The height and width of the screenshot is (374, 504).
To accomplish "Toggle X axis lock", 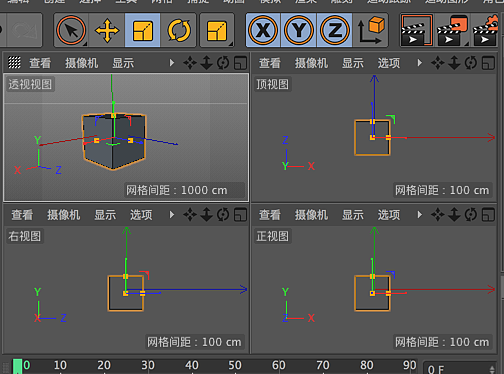I will point(263,30).
